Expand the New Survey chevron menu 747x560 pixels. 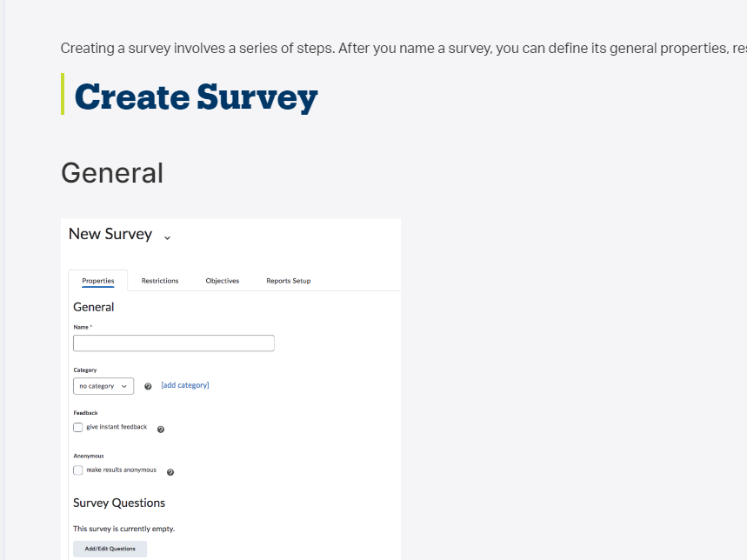[x=167, y=237]
